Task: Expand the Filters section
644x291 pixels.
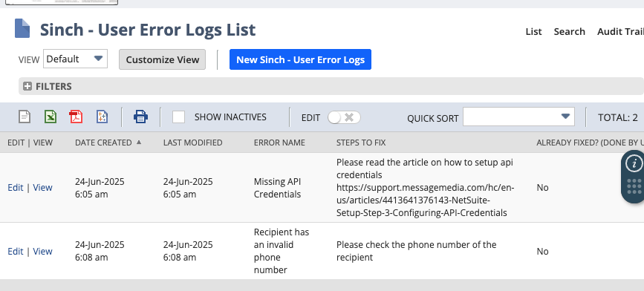Action: pos(27,87)
